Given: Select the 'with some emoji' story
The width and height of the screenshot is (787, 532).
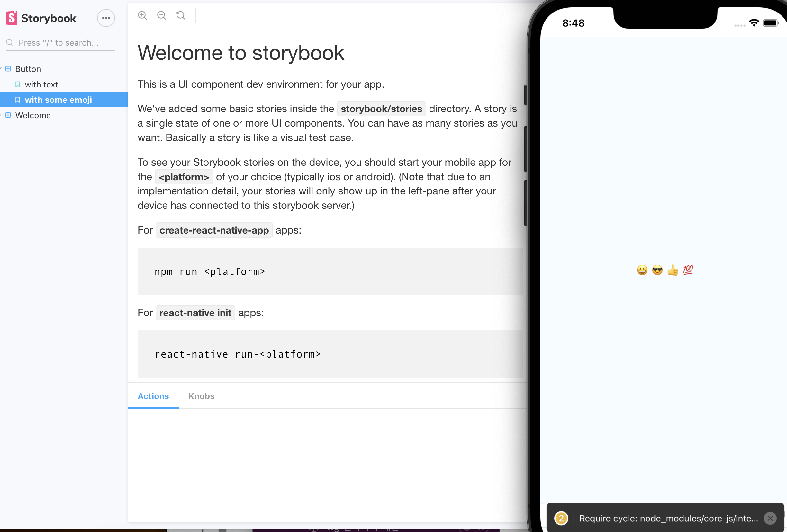Looking at the screenshot, I should click(58, 100).
